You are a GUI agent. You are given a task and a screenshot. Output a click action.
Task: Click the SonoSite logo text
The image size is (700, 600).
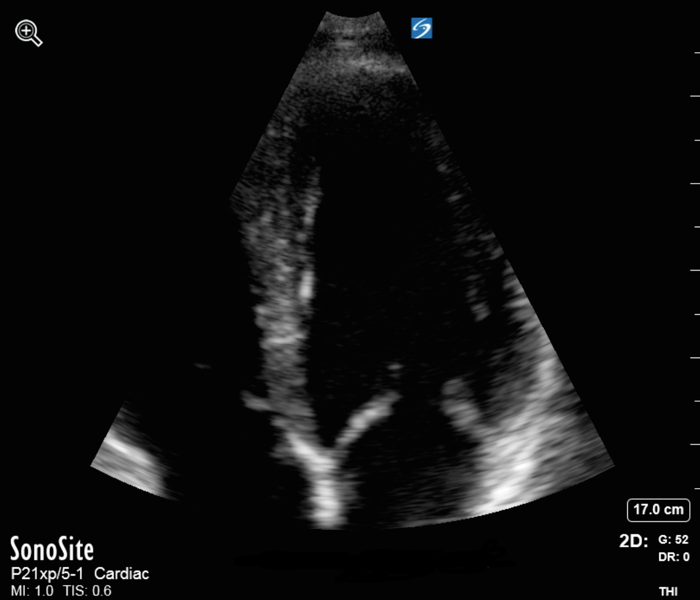pos(52,549)
